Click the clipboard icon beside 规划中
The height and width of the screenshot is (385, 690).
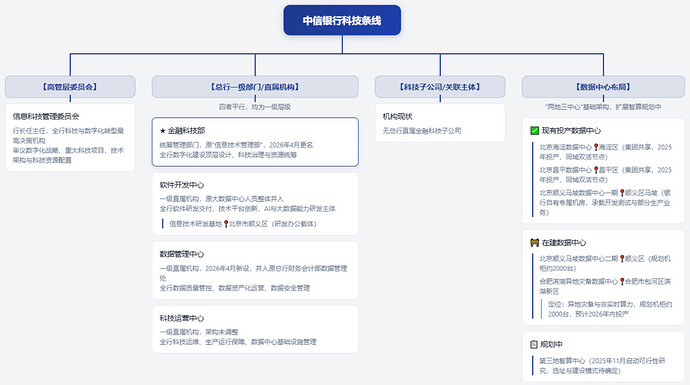coord(534,344)
